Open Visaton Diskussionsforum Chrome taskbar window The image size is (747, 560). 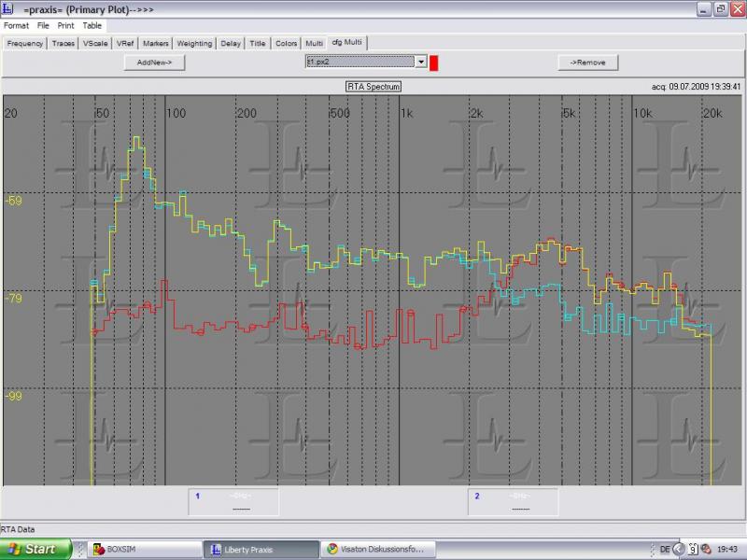[376, 550]
